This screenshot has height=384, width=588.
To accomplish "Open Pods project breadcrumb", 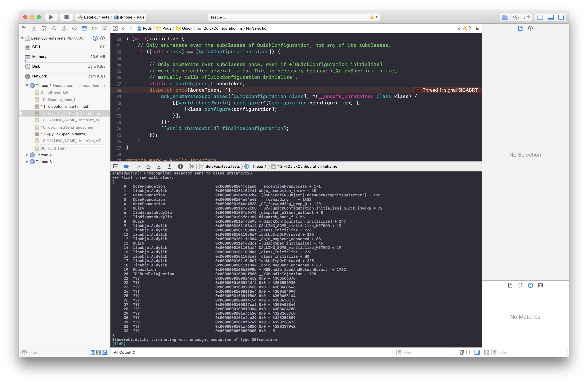I will pyautogui.click(x=144, y=28).
